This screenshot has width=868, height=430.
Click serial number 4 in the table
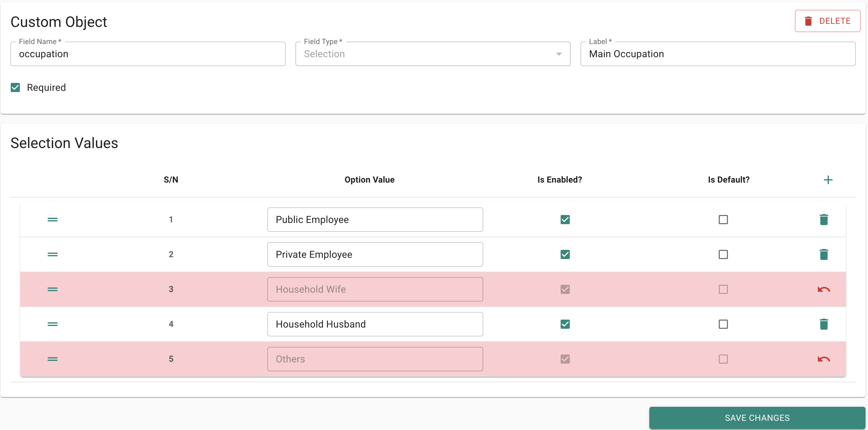(x=171, y=324)
